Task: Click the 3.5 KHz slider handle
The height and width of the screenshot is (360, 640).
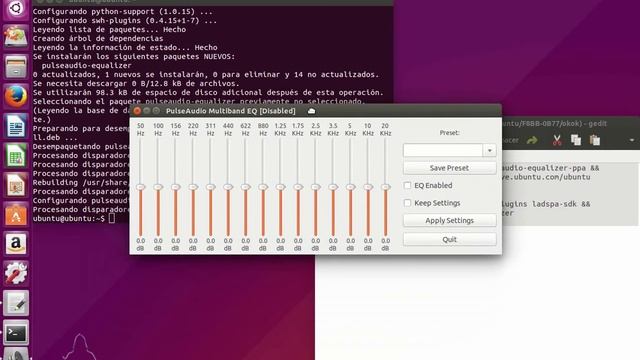Action: pos(333,187)
